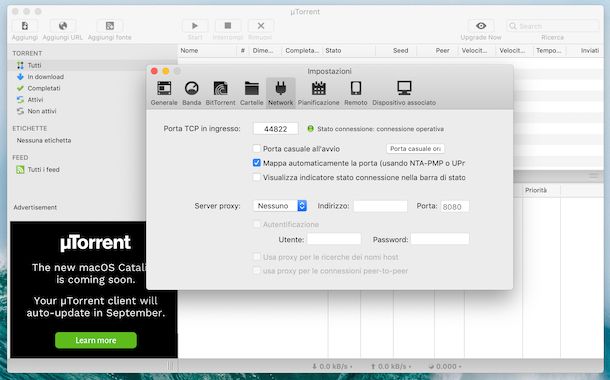Screen dimensions: 610x380
Task: Click the proxy Indirizzo field
Action: [x=380, y=206]
